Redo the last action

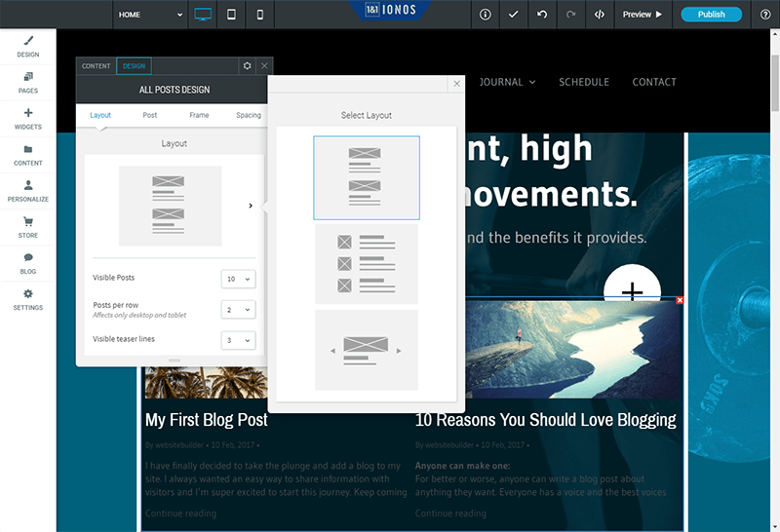click(x=570, y=15)
